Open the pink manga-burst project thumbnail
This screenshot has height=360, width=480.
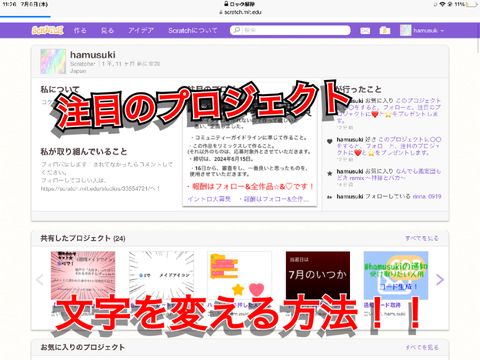pos(83,275)
